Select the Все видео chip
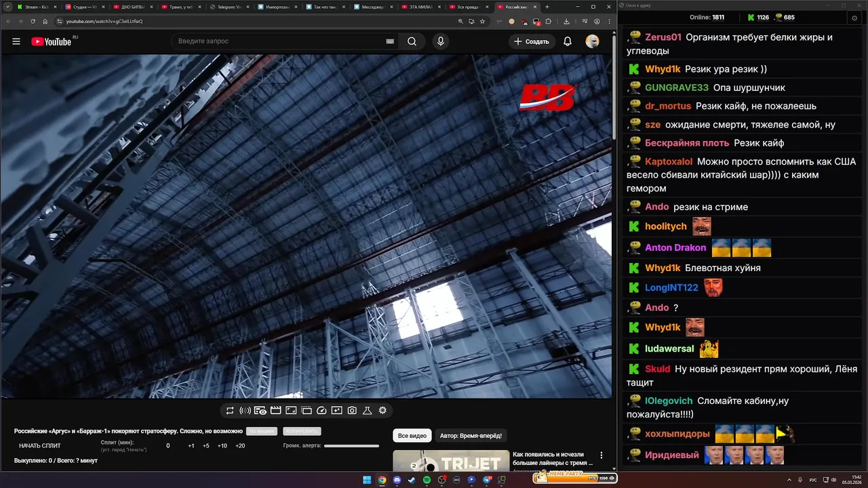Screen dimensions: 868x488 point(412,436)
